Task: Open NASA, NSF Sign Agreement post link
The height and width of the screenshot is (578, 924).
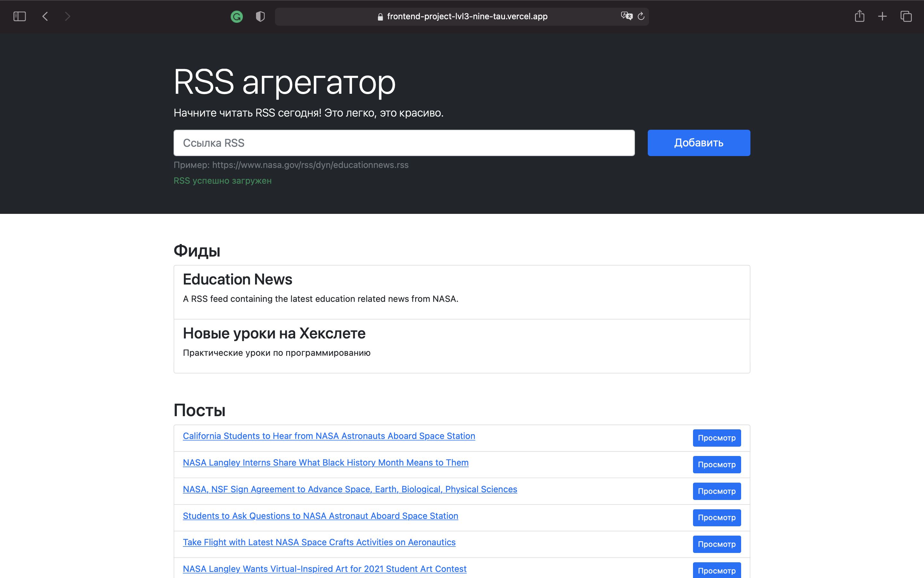Action: pyautogui.click(x=350, y=489)
